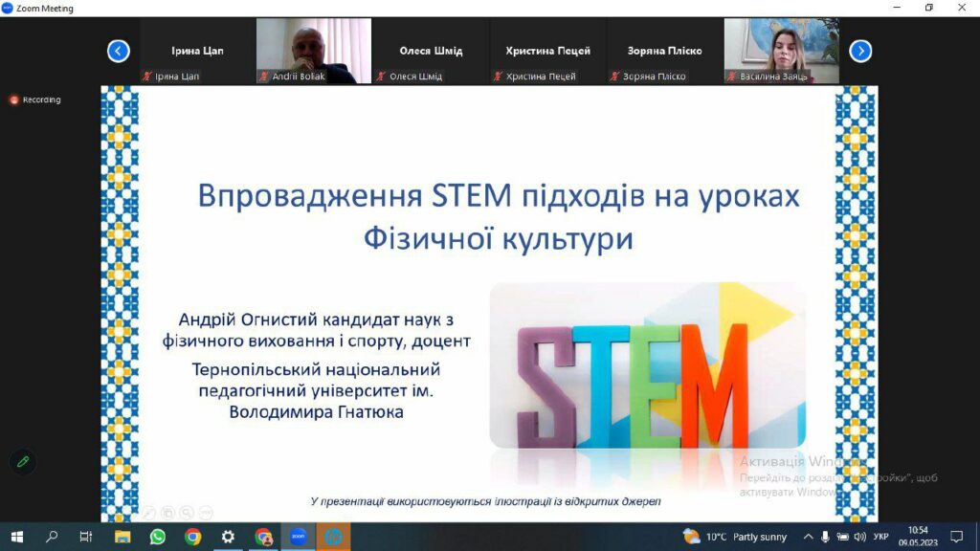Open Windows Task View

click(86, 537)
